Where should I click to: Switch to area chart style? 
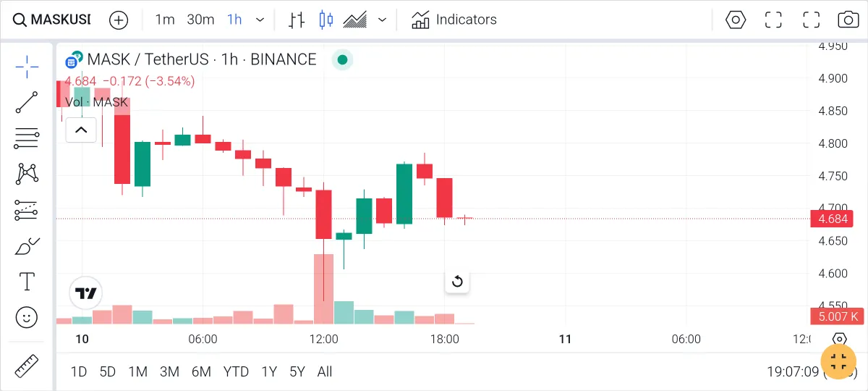[x=354, y=20]
